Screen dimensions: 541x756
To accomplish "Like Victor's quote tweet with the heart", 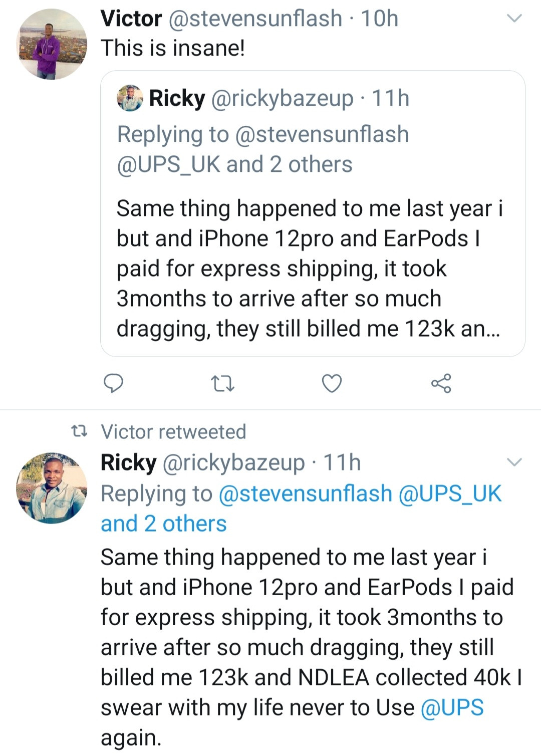I will 332,384.
